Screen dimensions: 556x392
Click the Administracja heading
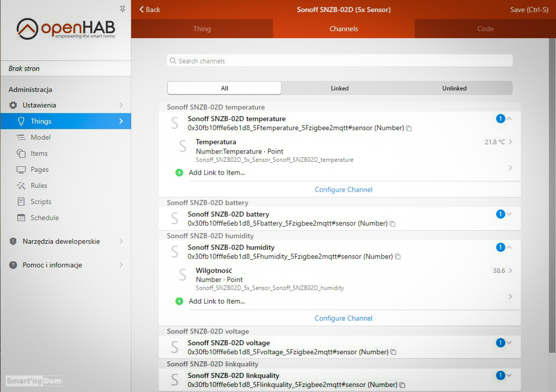31,90
